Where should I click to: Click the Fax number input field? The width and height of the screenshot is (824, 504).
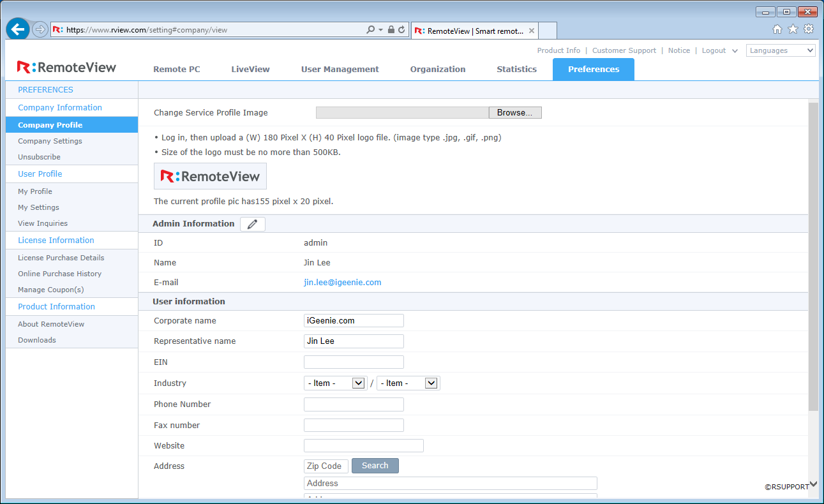click(x=354, y=425)
